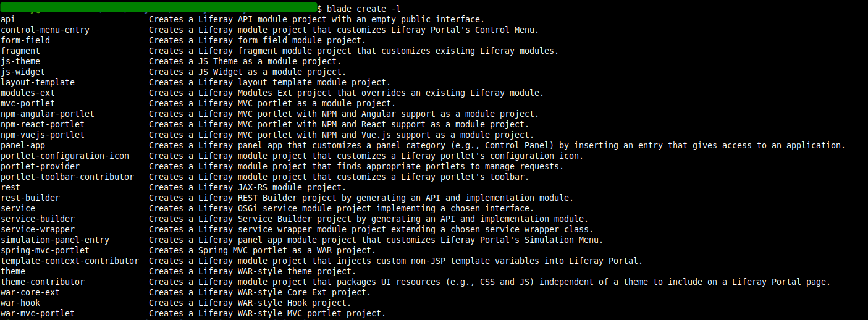Click 'Creates a Liferay layout template module project.'
The image size is (868, 320).
[270, 82]
